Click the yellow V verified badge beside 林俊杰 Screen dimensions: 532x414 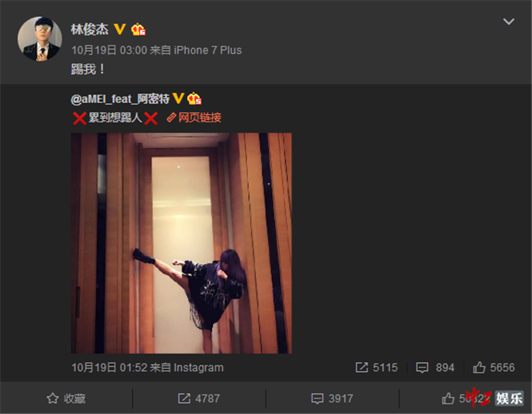click(x=120, y=29)
